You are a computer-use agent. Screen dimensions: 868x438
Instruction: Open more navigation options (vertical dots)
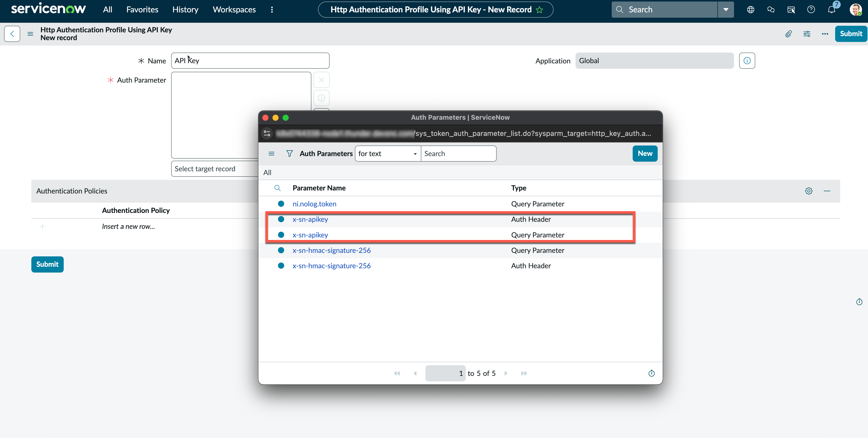(x=272, y=9)
